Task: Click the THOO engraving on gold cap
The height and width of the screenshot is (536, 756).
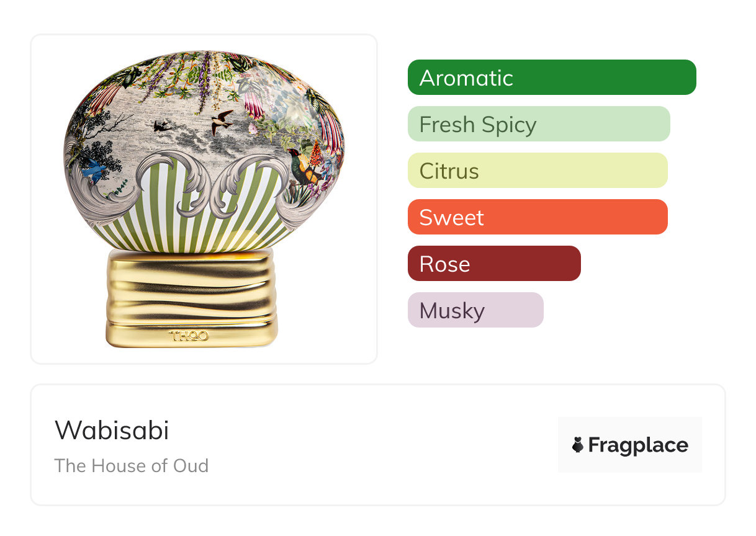Action: [x=189, y=336]
